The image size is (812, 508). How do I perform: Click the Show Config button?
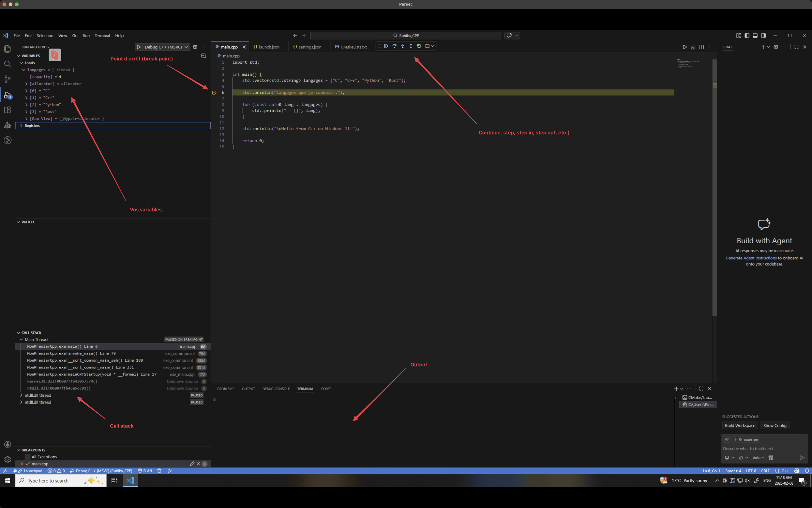coord(775,425)
